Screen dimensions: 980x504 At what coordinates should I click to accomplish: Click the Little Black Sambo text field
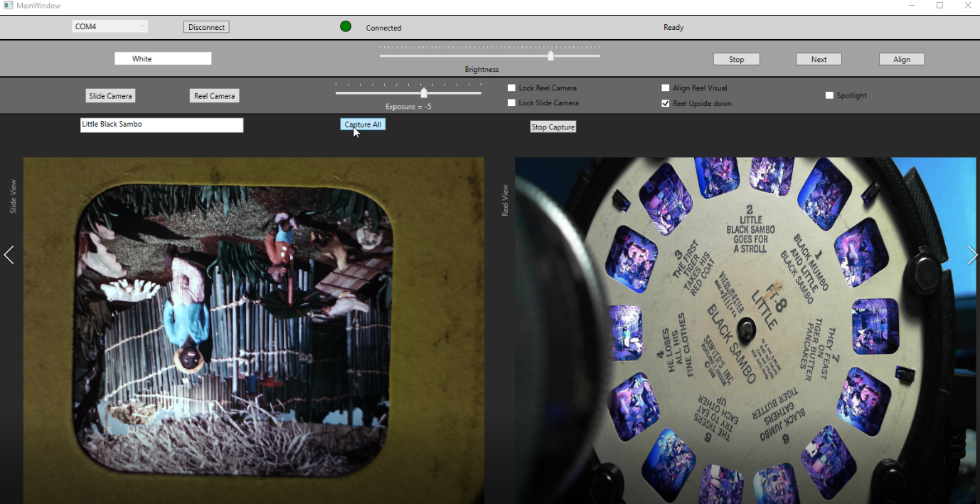161,125
